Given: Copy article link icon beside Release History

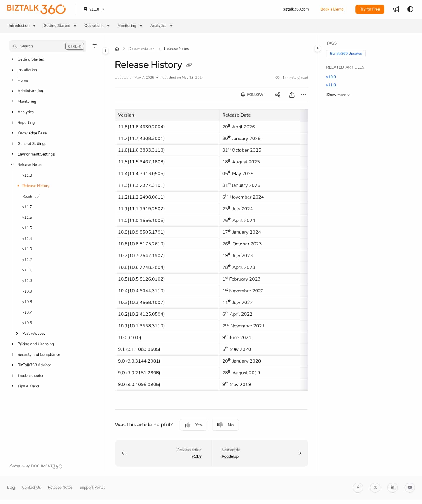Looking at the screenshot, I should click(189, 65).
